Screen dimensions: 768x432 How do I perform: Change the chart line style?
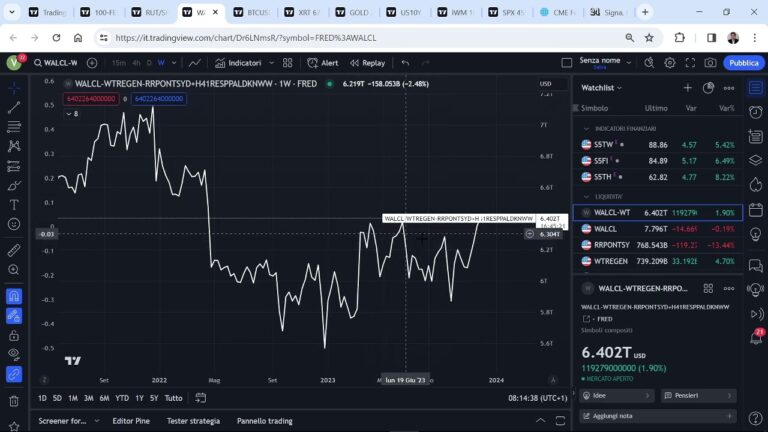[195, 63]
